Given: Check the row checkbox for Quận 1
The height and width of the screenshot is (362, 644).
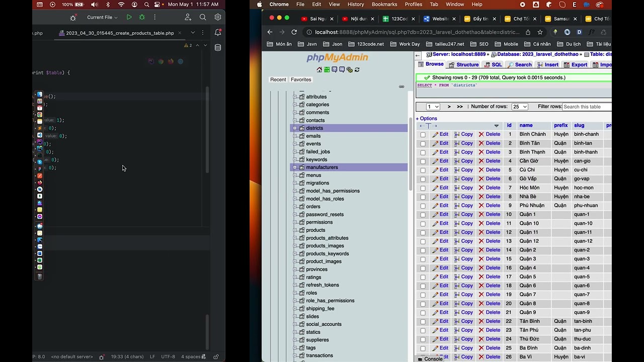Looking at the screenshot, I should 423,215.
